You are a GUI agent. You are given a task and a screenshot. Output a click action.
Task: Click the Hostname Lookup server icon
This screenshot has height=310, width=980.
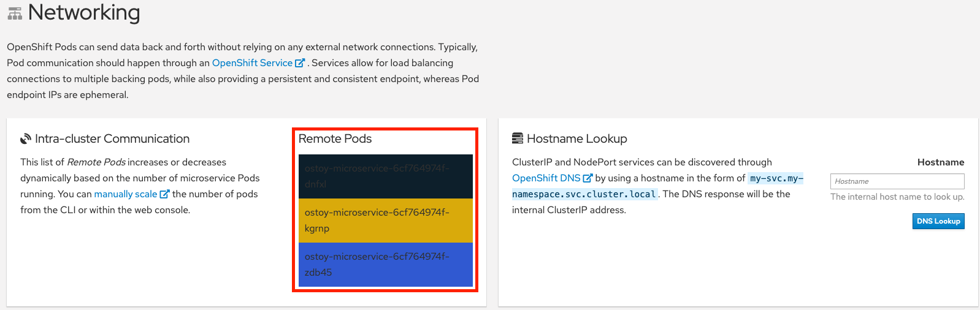518,138
